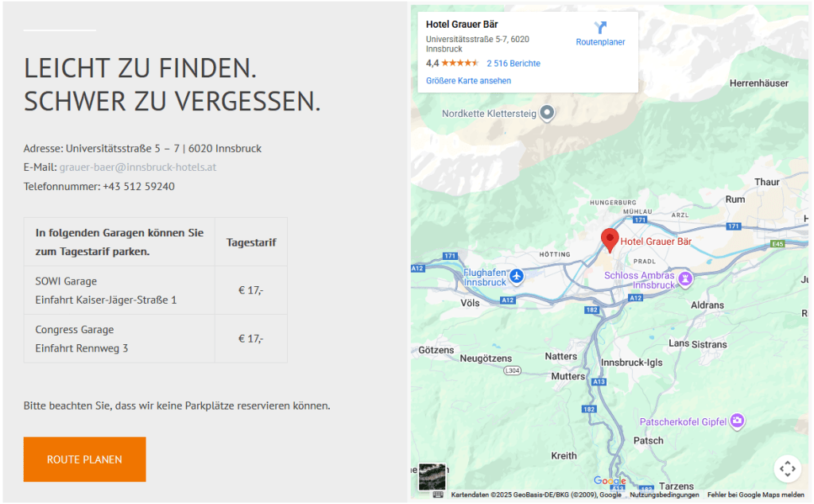Open the 2 516 Berichte reviews link
The width and height of the screenshot is (814, 504).
tap(513, 64)
